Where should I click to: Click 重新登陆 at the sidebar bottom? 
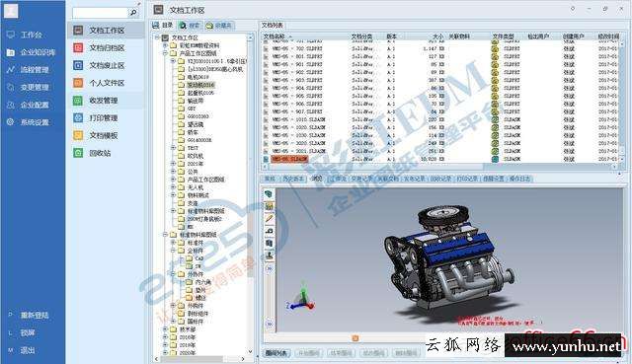click(x=35, y=316)
